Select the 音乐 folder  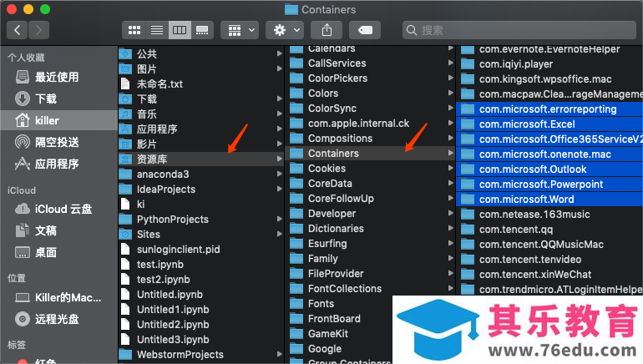pos(201,114)
